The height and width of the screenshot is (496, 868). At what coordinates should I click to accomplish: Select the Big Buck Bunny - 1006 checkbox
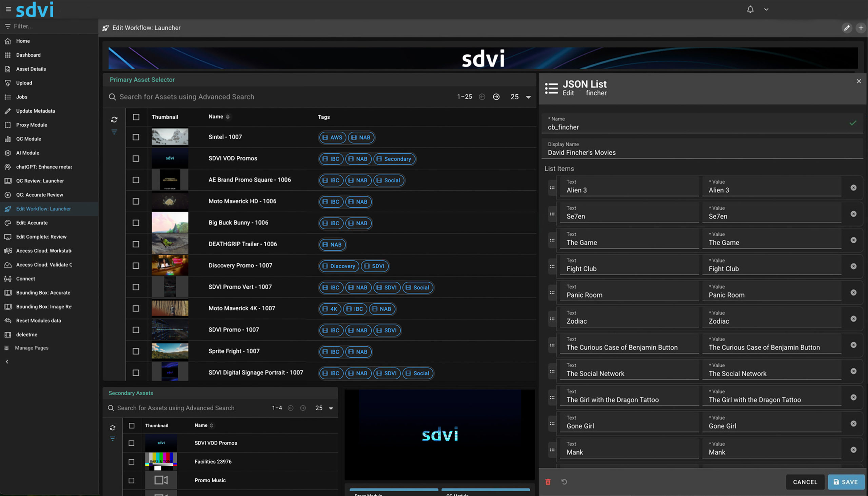pos(136,223)
